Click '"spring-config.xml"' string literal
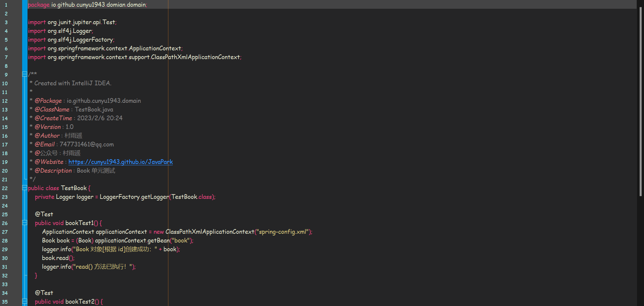 click(x=283, y=232)
